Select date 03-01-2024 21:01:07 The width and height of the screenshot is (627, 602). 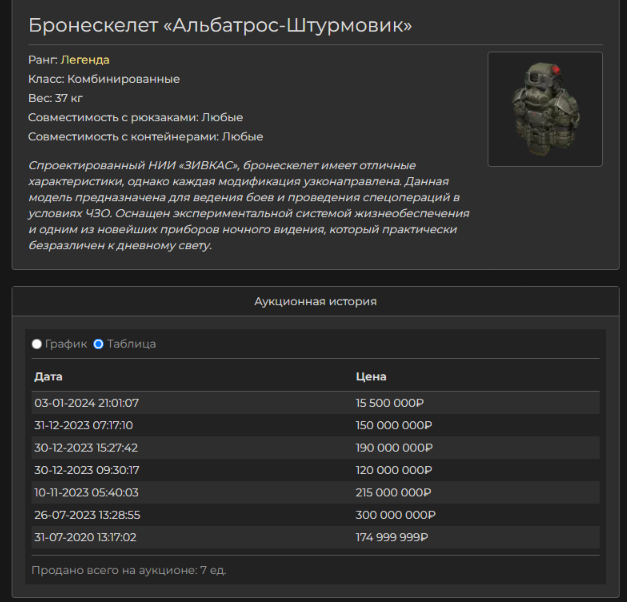86,403
